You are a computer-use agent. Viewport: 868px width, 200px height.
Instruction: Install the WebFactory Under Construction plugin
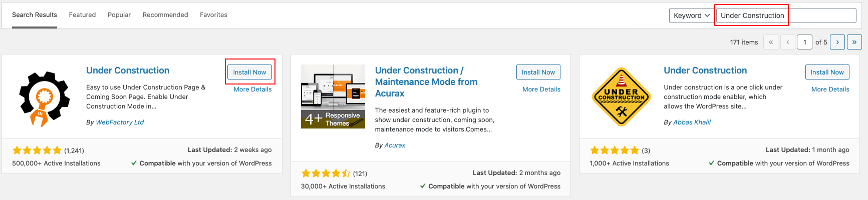(x=249, y=72)
